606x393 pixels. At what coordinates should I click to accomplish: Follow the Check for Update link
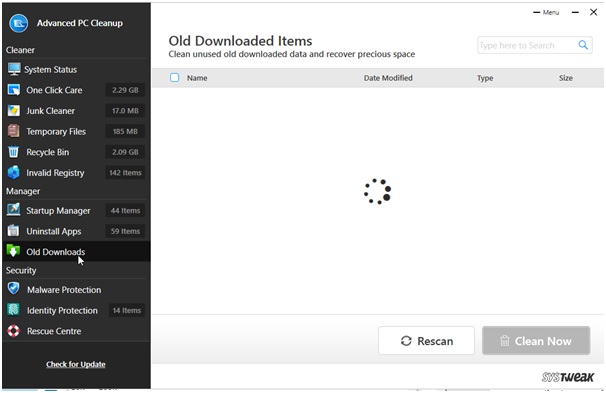(76, 364)
